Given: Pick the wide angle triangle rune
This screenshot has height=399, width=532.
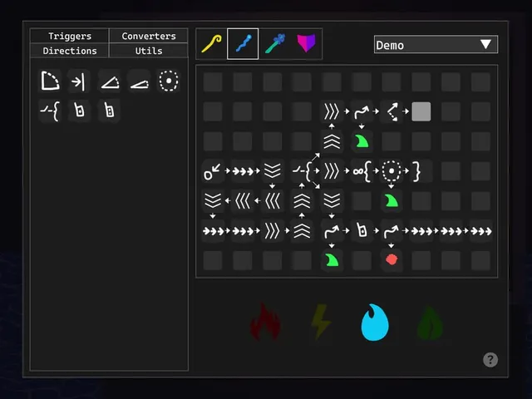Looking at the screenshot, I should (110, 81).
